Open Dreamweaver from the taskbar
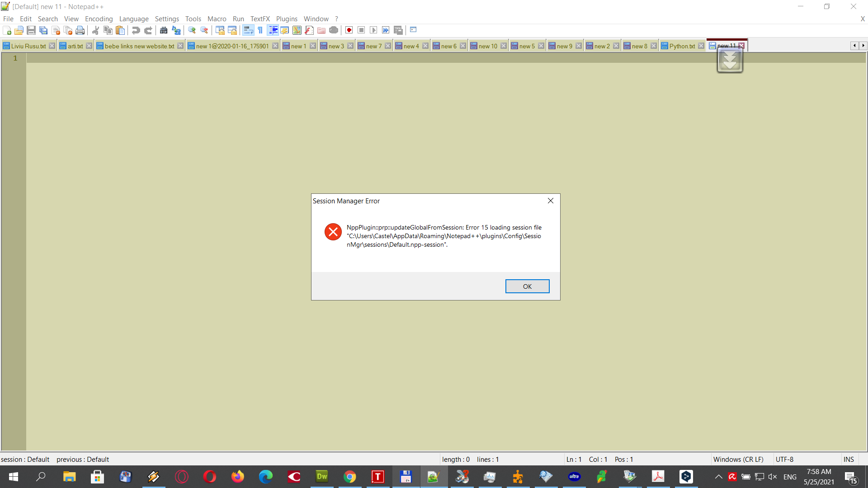The height and width of the screenshot is (488, 868). pyautogui.click(x=321, y=477)
